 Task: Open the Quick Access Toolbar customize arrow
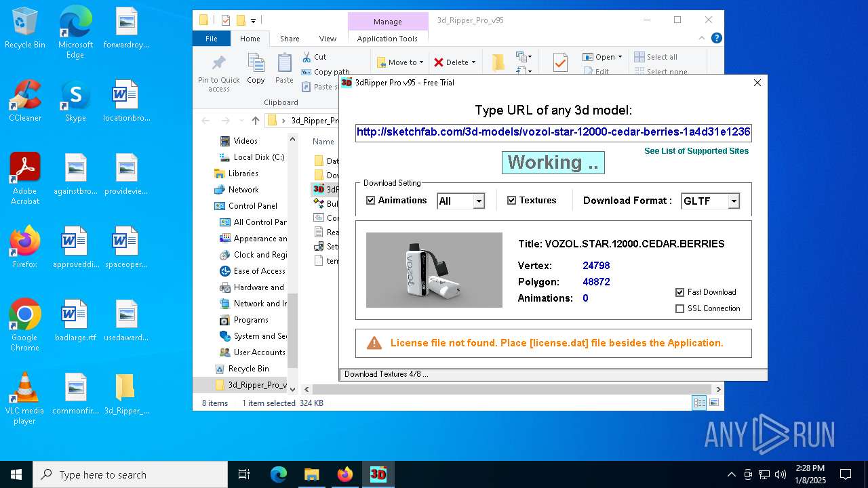click(x=254, y=21)
